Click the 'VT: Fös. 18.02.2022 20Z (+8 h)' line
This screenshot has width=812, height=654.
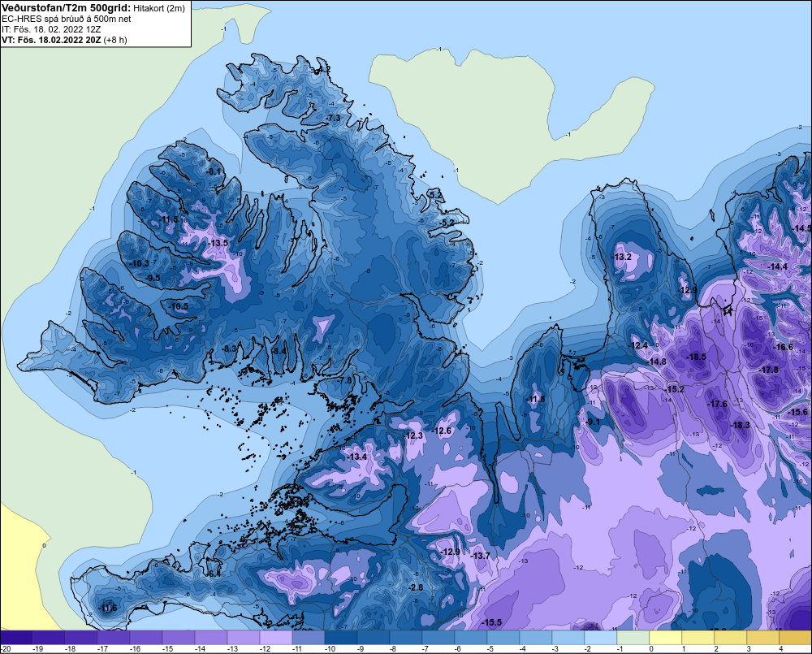pyautogui.click(x=64, y=39)
